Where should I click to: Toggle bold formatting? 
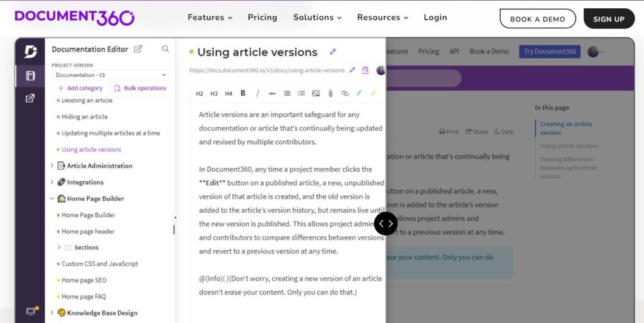pos(243,93)
